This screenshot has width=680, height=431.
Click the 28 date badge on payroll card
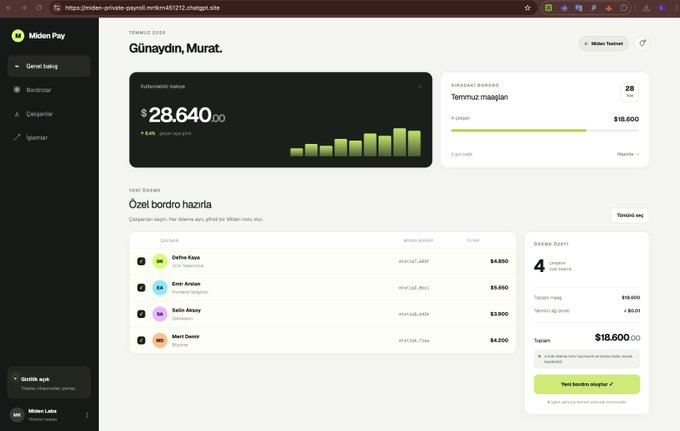click(630, 91)
